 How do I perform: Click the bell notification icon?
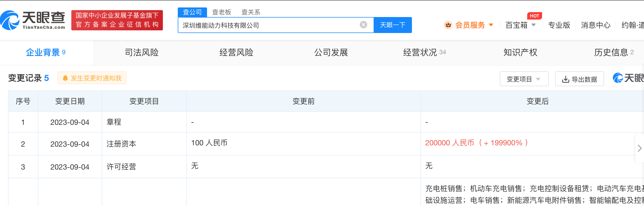(65, 78)
